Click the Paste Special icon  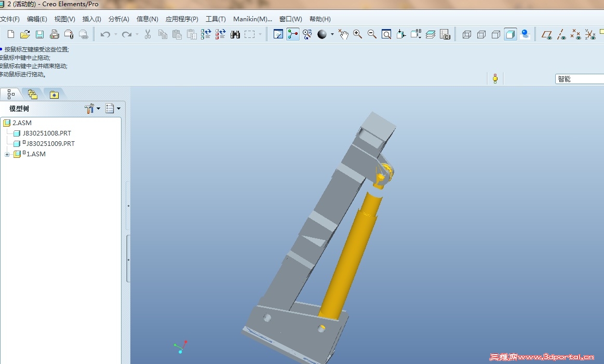[192, 34]
